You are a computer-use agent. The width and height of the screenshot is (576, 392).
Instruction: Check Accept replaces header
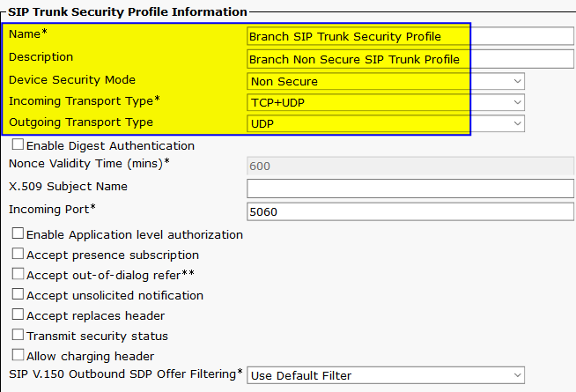18,314
